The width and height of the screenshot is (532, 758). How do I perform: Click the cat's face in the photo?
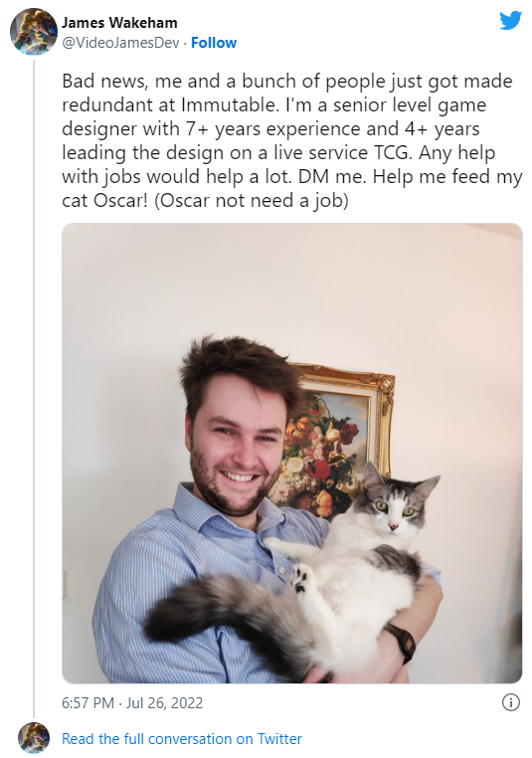pyautogui.click(x=395, y=505)
